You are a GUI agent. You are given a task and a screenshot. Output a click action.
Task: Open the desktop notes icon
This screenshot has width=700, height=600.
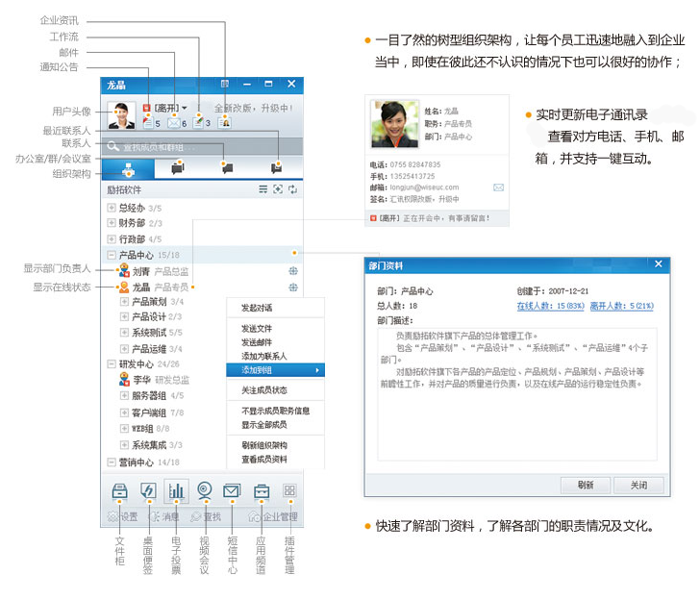pyautogui.click(x=148, y=491)
